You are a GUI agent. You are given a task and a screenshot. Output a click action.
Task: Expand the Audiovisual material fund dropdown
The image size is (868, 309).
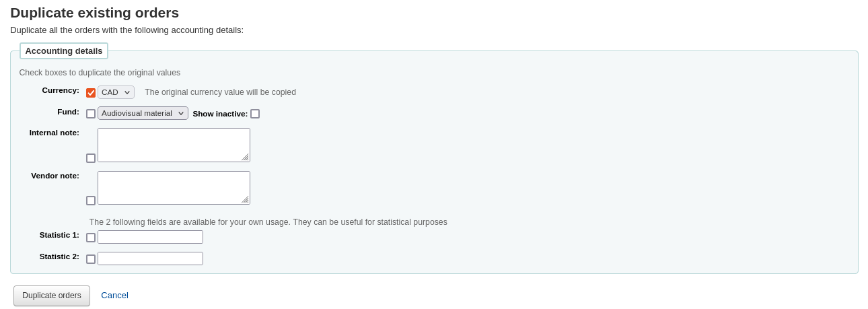pos(143,113)
